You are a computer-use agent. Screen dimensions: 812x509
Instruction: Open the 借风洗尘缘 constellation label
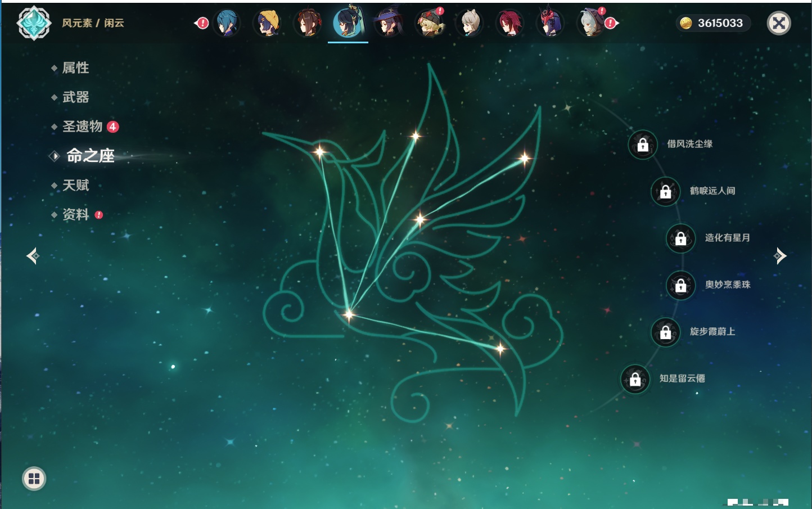tap(689, 144)
